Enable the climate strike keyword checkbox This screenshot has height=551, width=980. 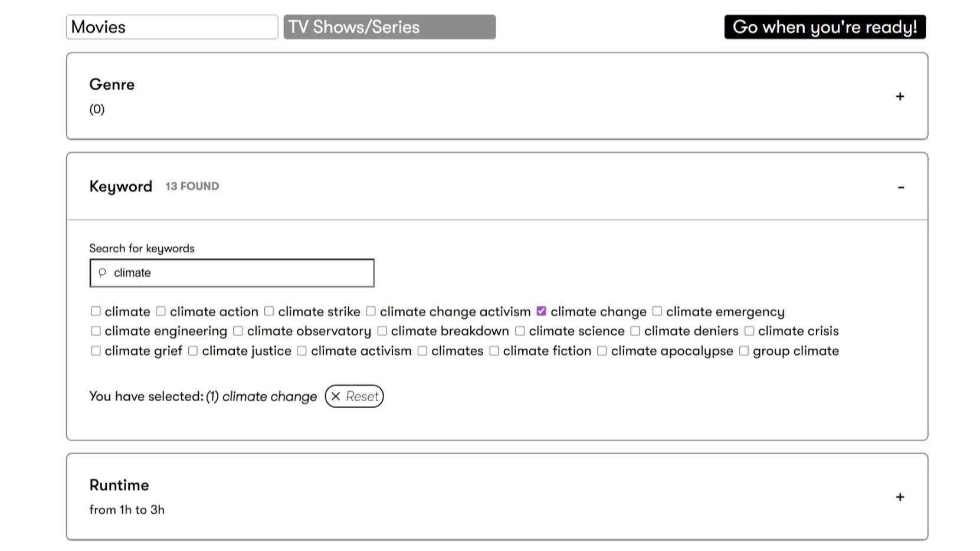[x=269, y=311]
